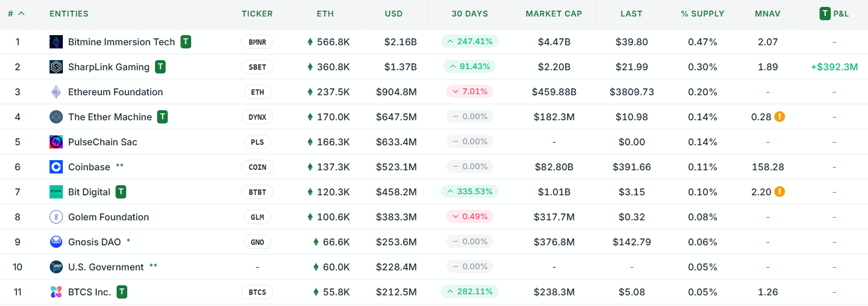Click the 30 DAYS column header
Screen dimensions: 868x306
coord(469,14)
